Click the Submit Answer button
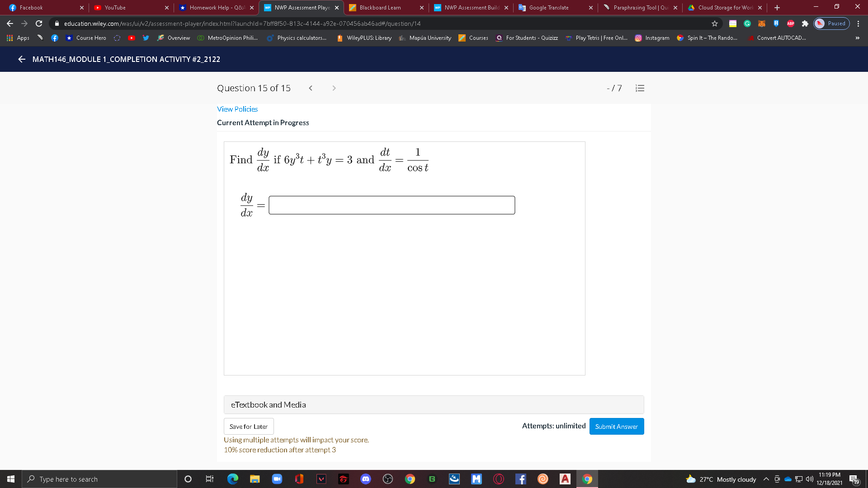Screen dimensions: 868x488 [616, 426]
